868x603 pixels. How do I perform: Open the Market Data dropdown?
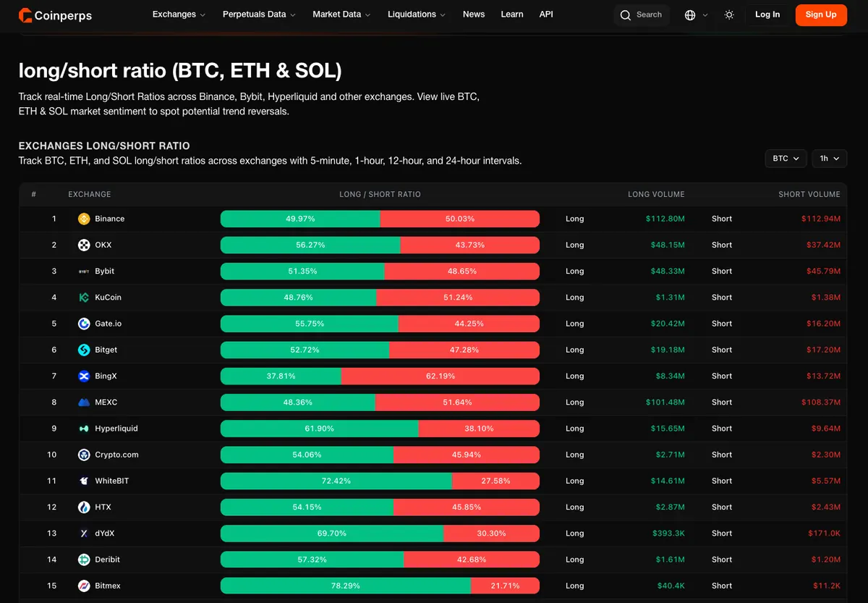(x=341, y=14)
